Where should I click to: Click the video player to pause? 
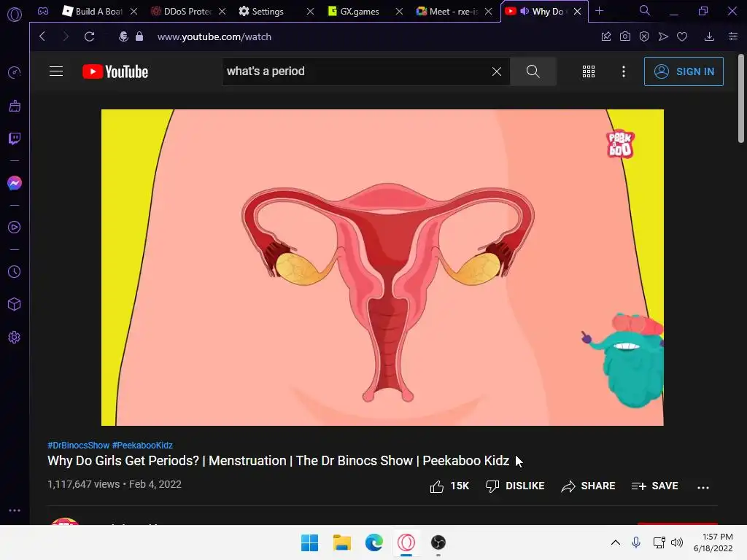[382, 267]
